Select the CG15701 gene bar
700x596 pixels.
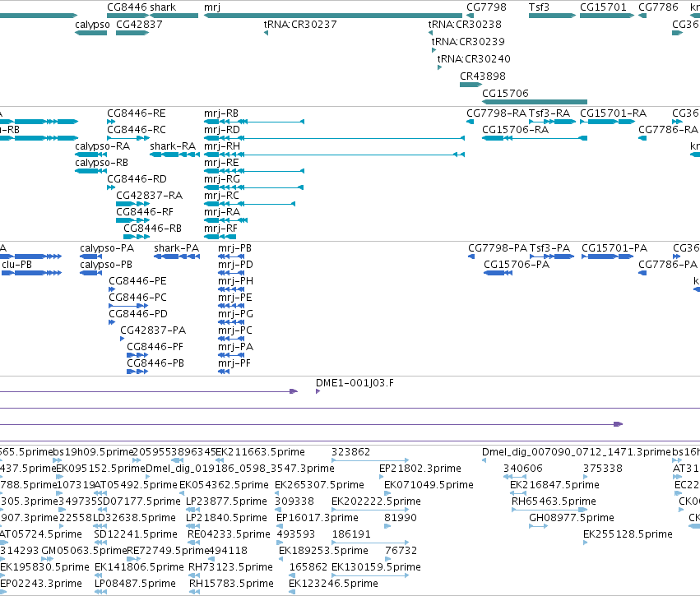coord(607,16)
